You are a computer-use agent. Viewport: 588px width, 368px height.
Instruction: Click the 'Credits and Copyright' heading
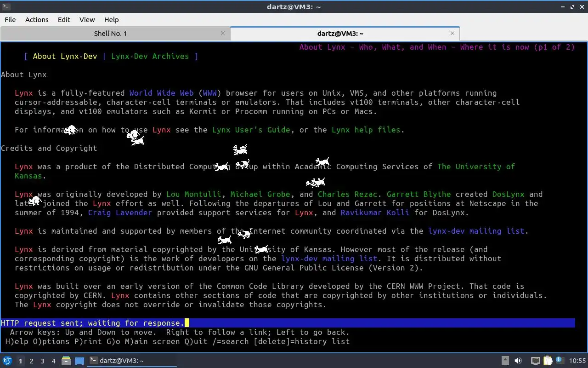(x=49, y=148)
